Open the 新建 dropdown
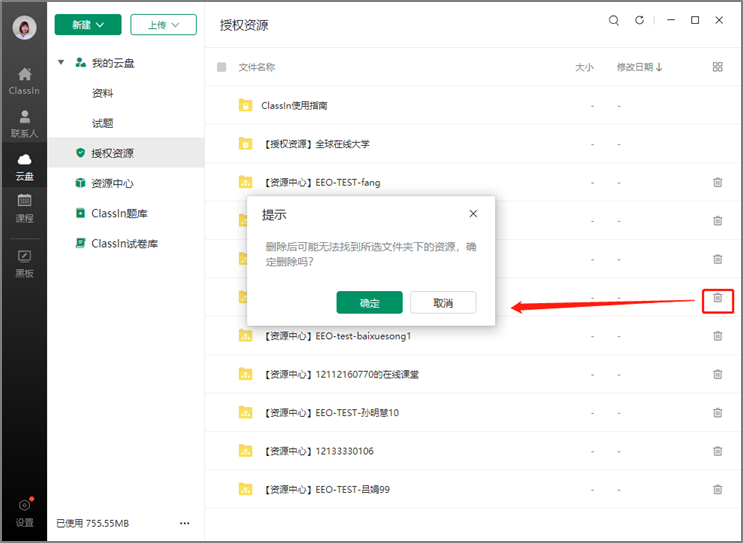This screenshot has height=543, width=743. [x=88, y=25]
